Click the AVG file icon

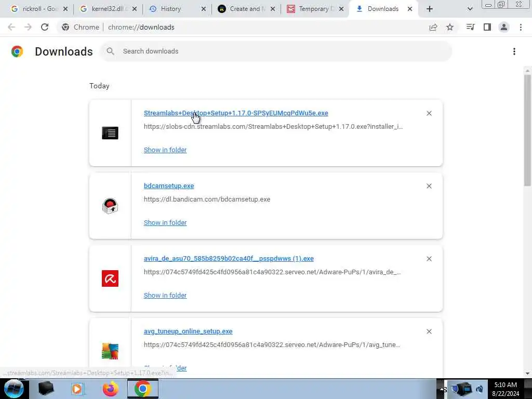110,351
